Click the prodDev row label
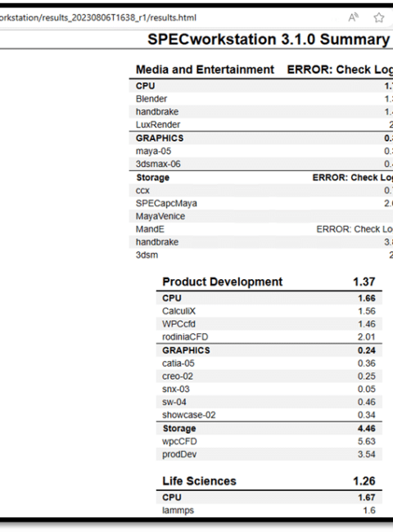The width and height of the screenshot is (393, 532). click(179, 454)
